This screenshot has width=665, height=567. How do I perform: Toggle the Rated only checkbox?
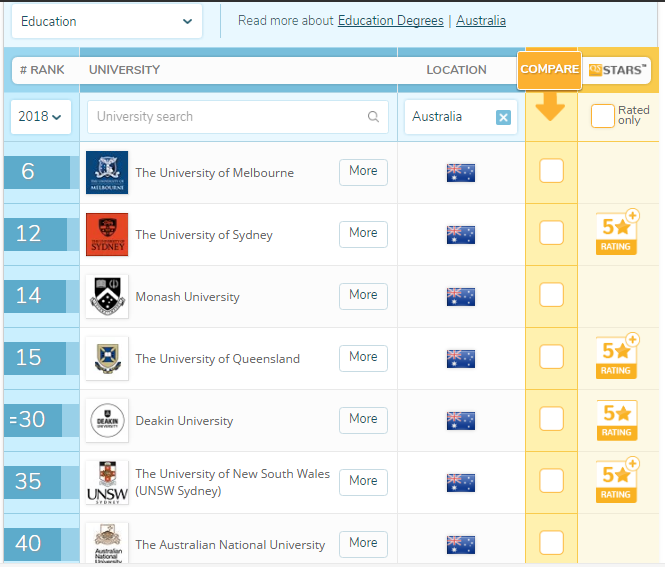603,116
